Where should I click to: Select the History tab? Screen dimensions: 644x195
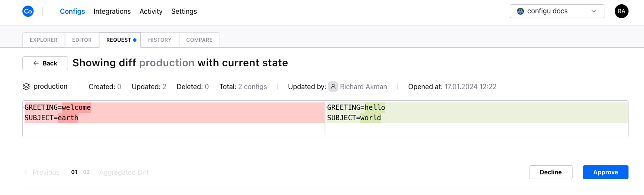click(x=160, y=40)
